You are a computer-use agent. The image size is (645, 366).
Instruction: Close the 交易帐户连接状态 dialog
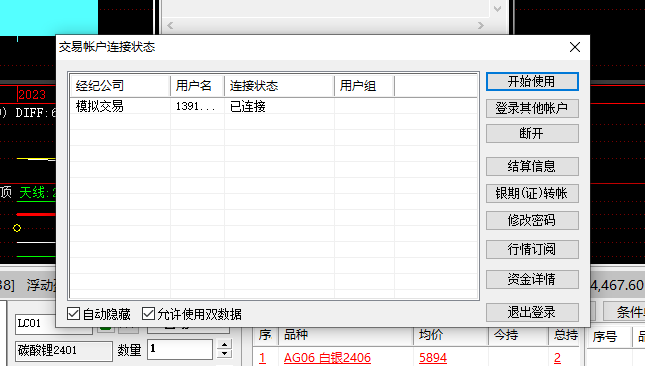tap(575, 47)
